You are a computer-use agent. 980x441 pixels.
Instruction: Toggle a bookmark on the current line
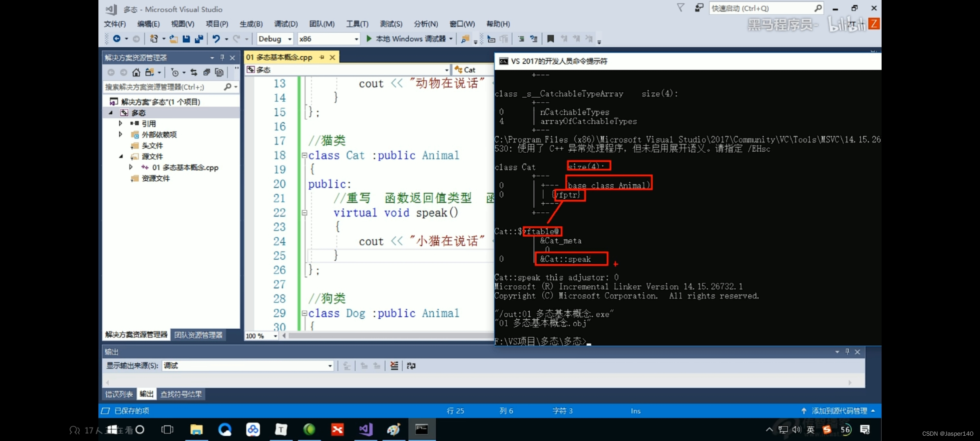(550, 39)
